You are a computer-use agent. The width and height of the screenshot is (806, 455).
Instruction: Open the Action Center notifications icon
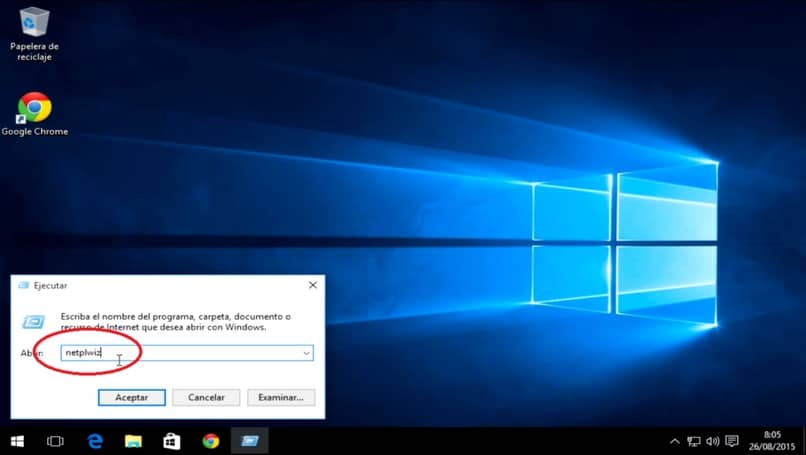pyautogui.click(x=731, y=441)
